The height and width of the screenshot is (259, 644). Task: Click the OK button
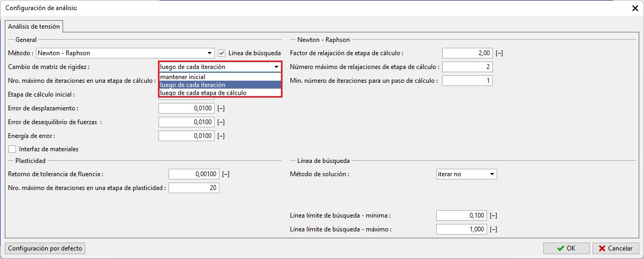tap(566, 248)
